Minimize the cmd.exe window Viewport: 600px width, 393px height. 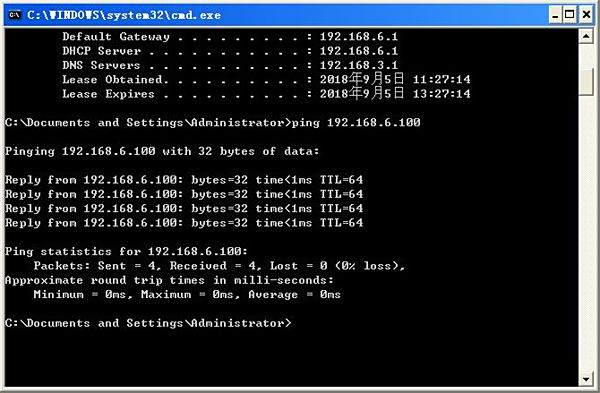(x=555, y=15)
